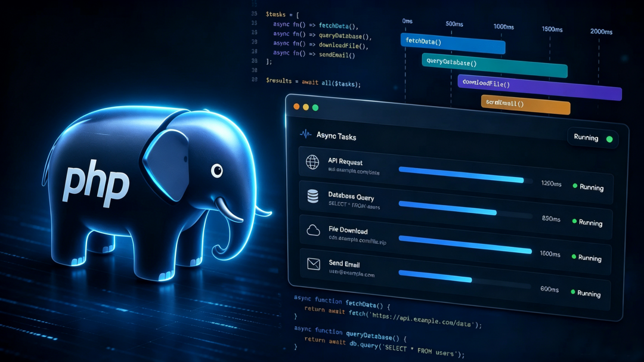This screenshot has height=362, width=644.
Task: Click the Database Query task title
Action: coord(351,196)
